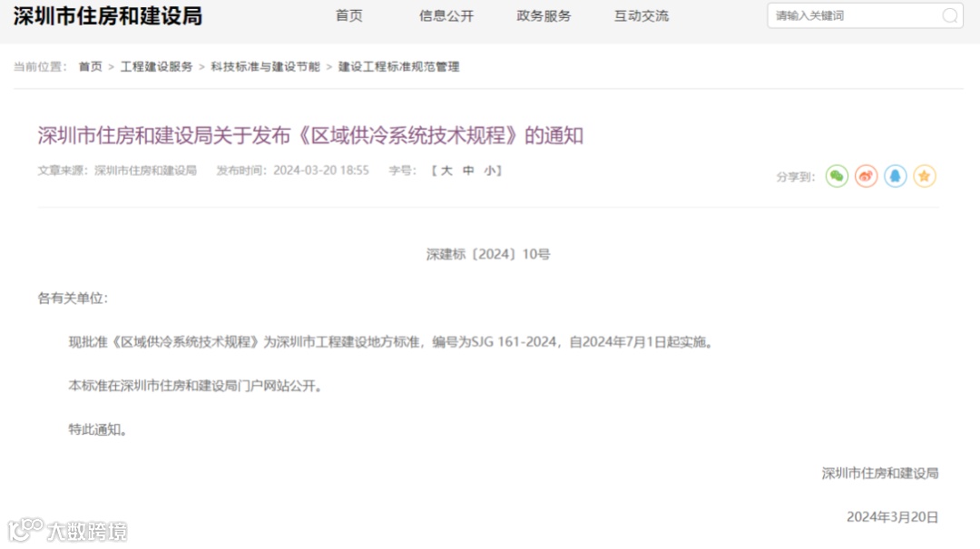This screenshot has width=980, height=549.
Task: Click the search magnifier icon
Action: click(x=949, y=15)
